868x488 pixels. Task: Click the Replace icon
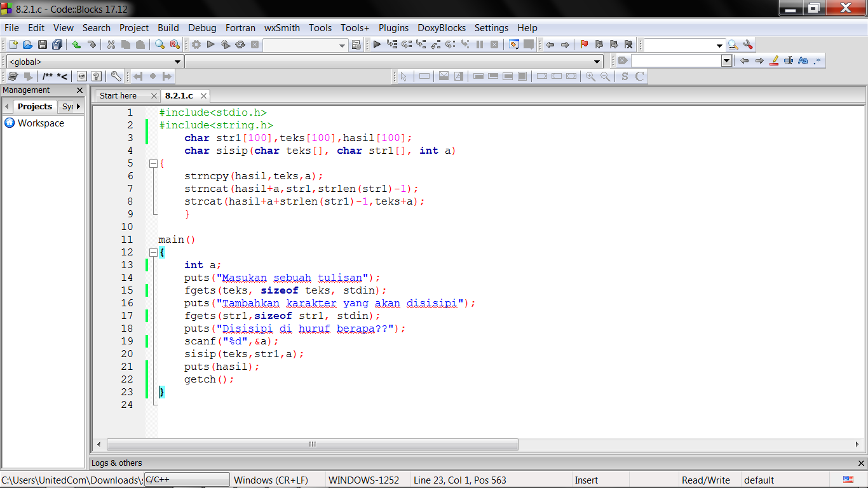[174, 44]
